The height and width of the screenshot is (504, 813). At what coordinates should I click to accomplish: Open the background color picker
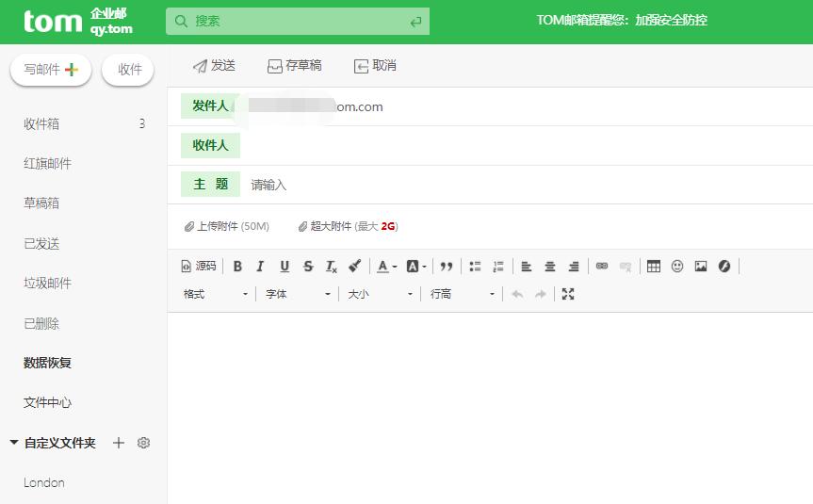click(415, 266)
